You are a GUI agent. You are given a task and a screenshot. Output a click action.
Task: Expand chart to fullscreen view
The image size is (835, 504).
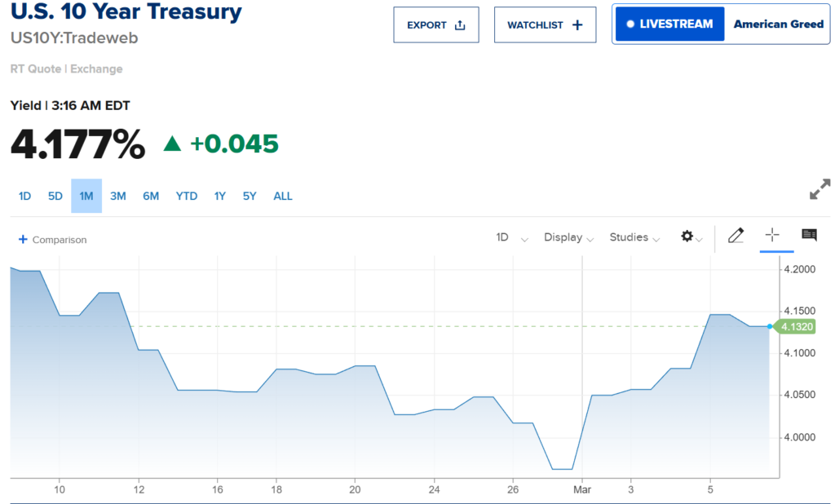click(x=819, y=189)
